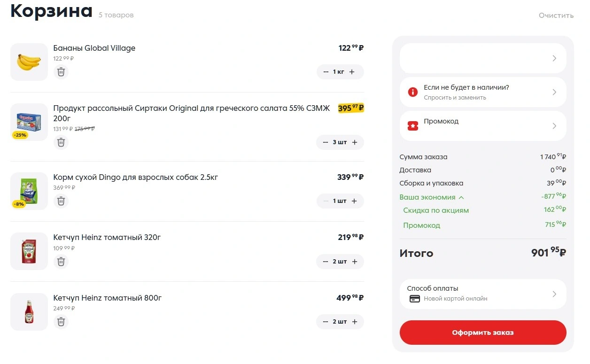
Task: Remove Сиртаки Original product using trash icon
Action: pos(61,142)
